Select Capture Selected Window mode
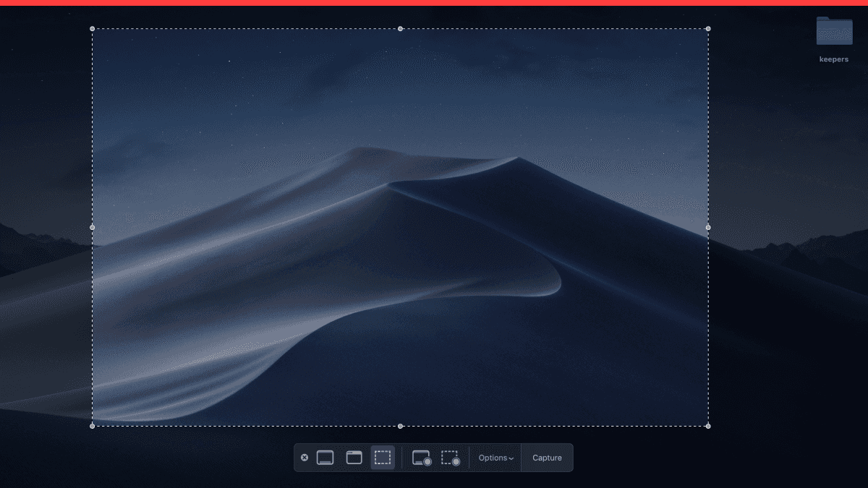The image size is (868, 488). coord(354,458)
